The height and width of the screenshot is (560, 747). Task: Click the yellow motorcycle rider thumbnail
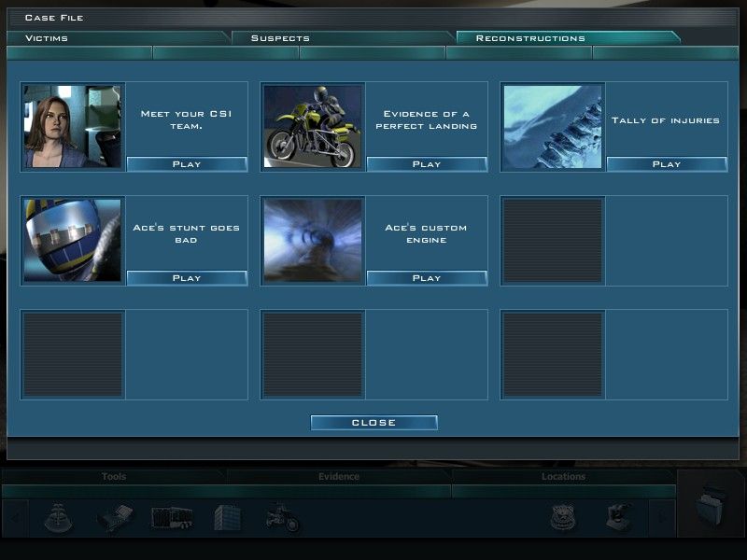(313, 127)
